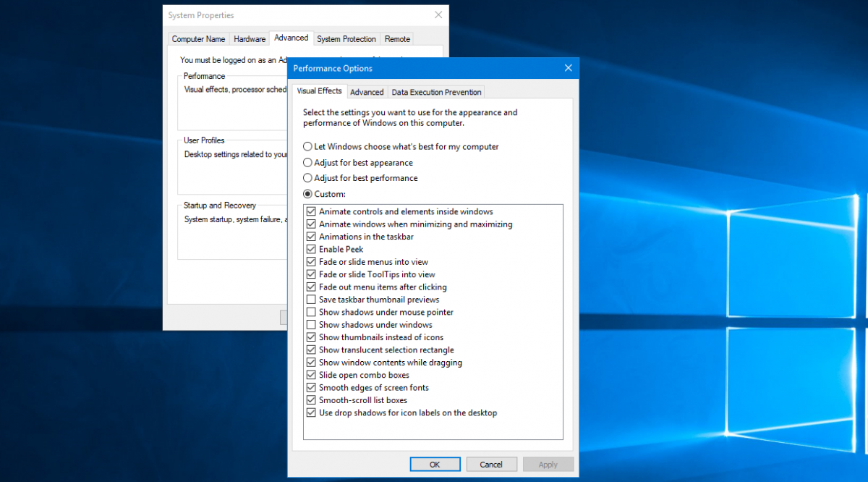Switch to the Data Execution Prevention tab

click(x=436, y=92)
